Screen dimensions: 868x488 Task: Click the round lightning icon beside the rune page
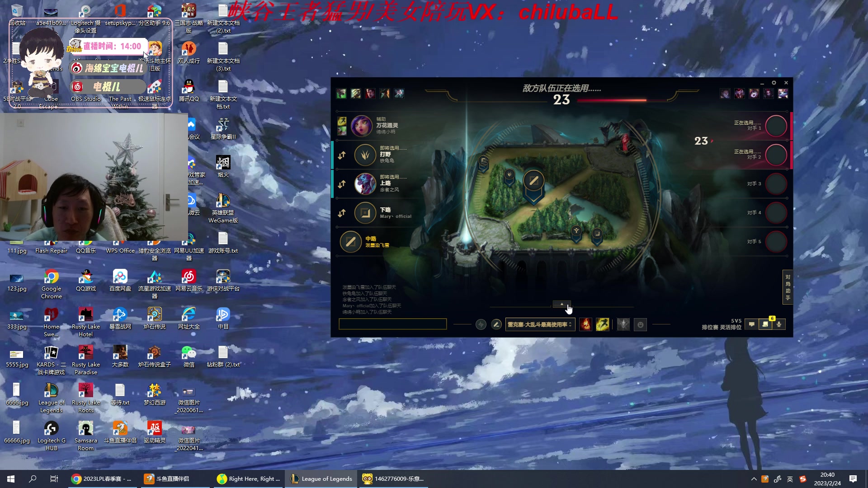[481, 324]
